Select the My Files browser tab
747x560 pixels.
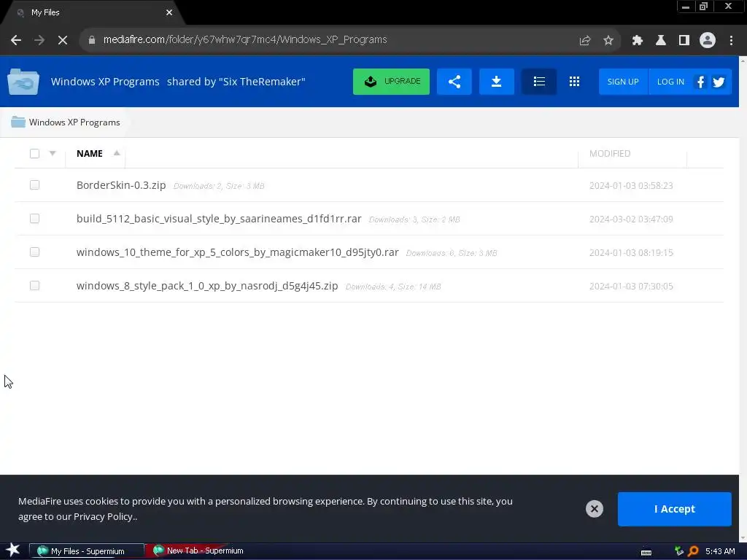(93, 13)
